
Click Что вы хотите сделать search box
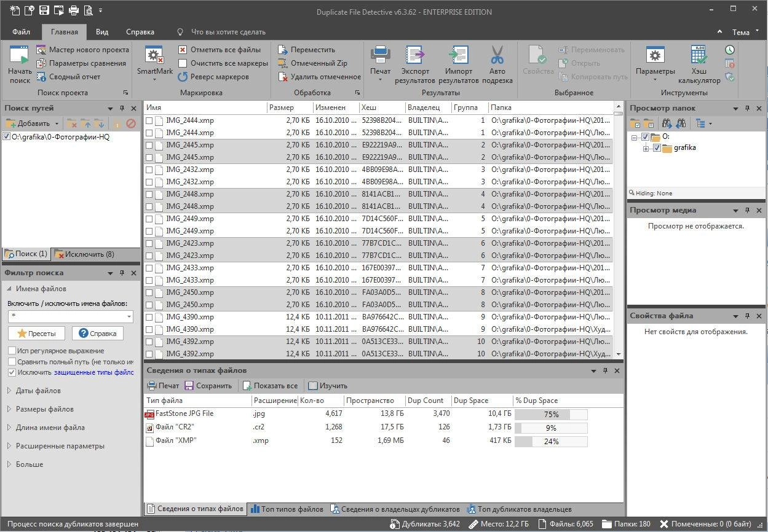coord(228,32)
